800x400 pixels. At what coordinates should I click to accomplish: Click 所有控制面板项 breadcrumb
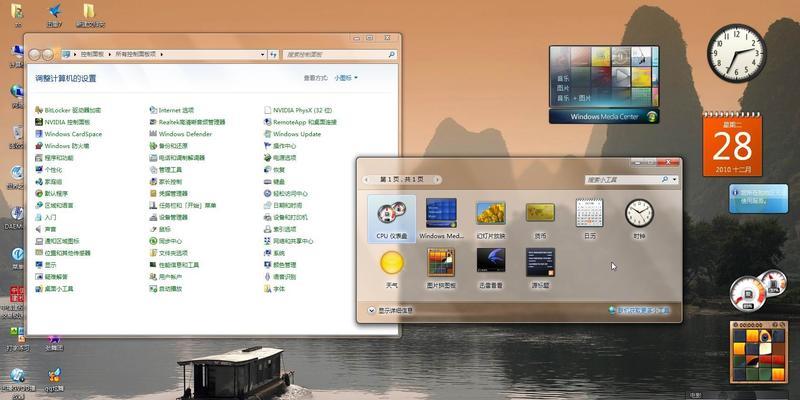tap(135, 54)
